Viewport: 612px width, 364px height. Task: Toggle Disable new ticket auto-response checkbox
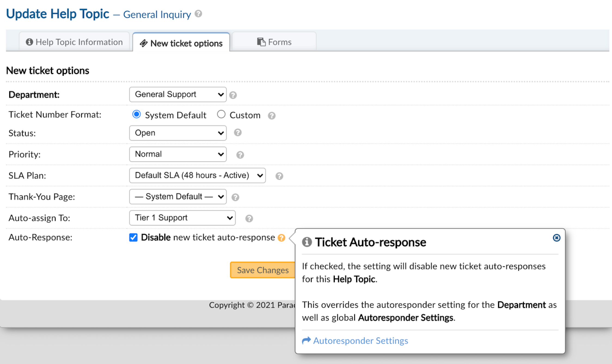coord(133,237)
